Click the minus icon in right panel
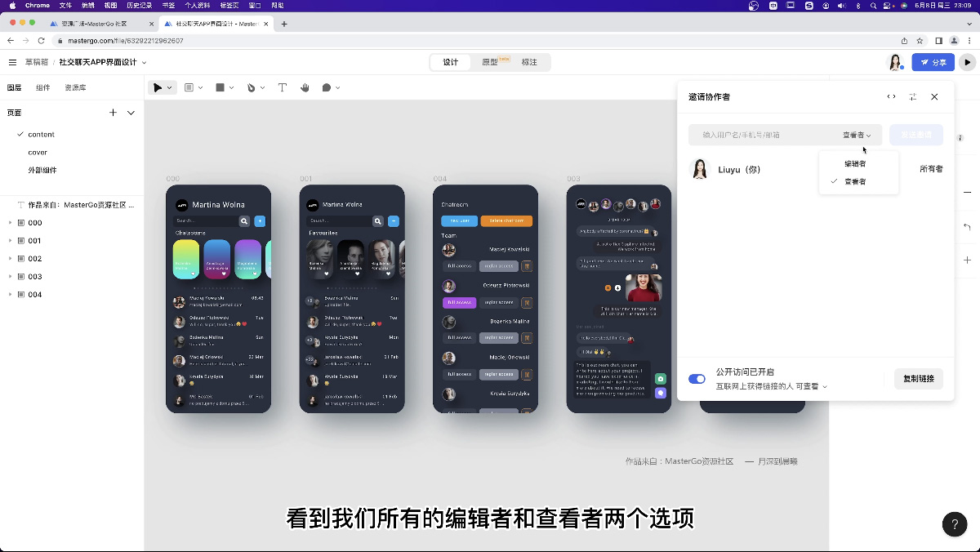The height and width of the screenshot is (552, 980). pyautogui.click(x=967, y=193)
